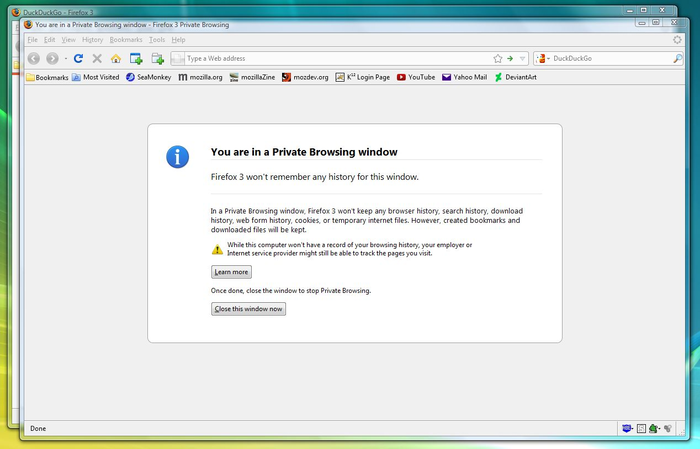The image size is (700, 449).
Task: Click the 'Done' status bar text
Action: 38,428
